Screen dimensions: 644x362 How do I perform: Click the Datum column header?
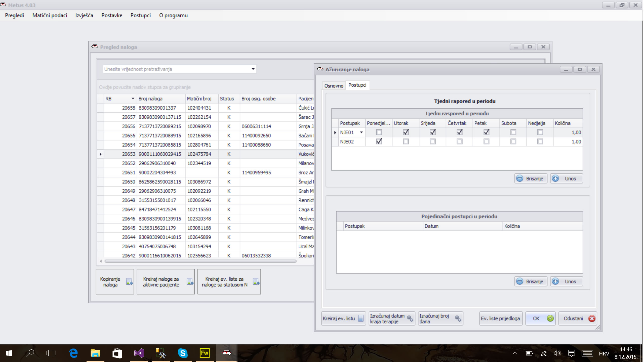pos(463,226)
